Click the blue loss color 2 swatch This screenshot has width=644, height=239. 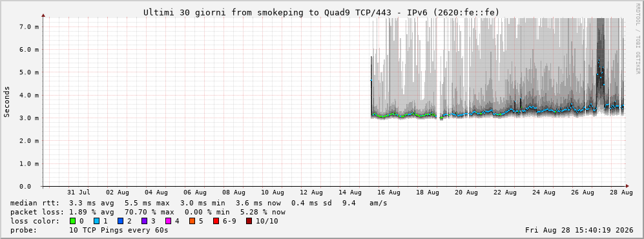[120, 221]
